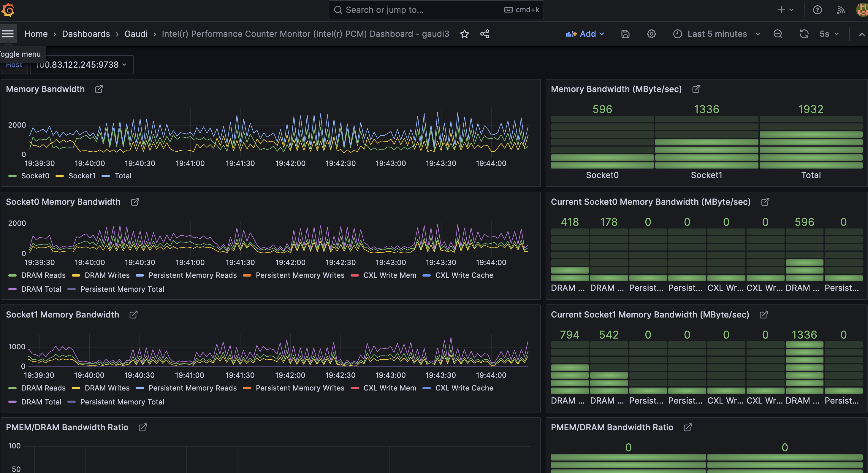This screenshot has width=868, height=473.
Task: Click the Total 1932 bar gauge
Action: point(811,142)
